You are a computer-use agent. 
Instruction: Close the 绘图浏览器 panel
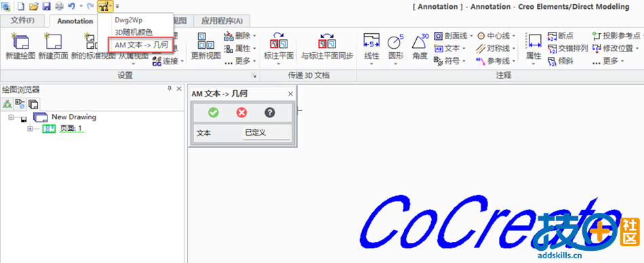179,89
